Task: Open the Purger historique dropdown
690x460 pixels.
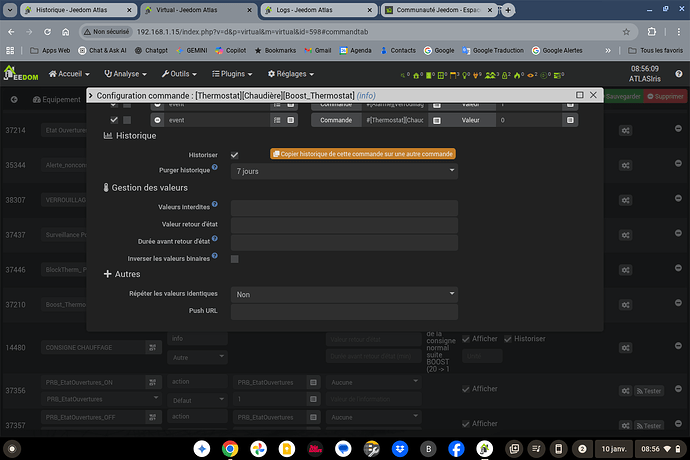Action: (344, 172)
